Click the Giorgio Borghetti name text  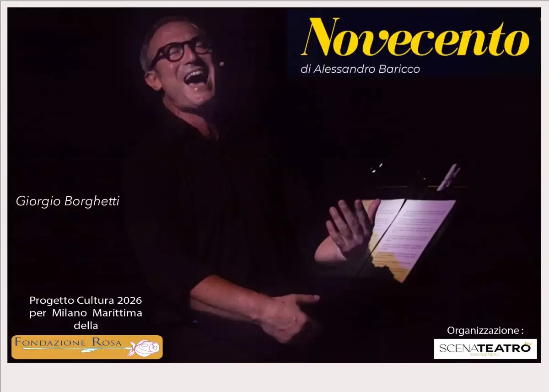pos(68,201)
